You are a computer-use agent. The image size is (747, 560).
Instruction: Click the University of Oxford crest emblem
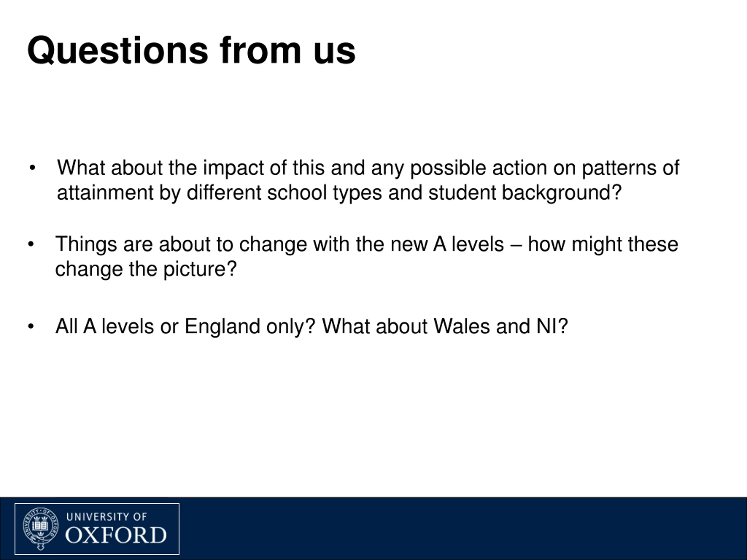[41, 528]
